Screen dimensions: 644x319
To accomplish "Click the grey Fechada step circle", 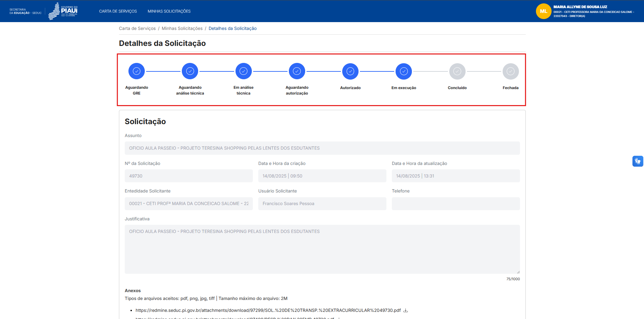I will point(510,71).
